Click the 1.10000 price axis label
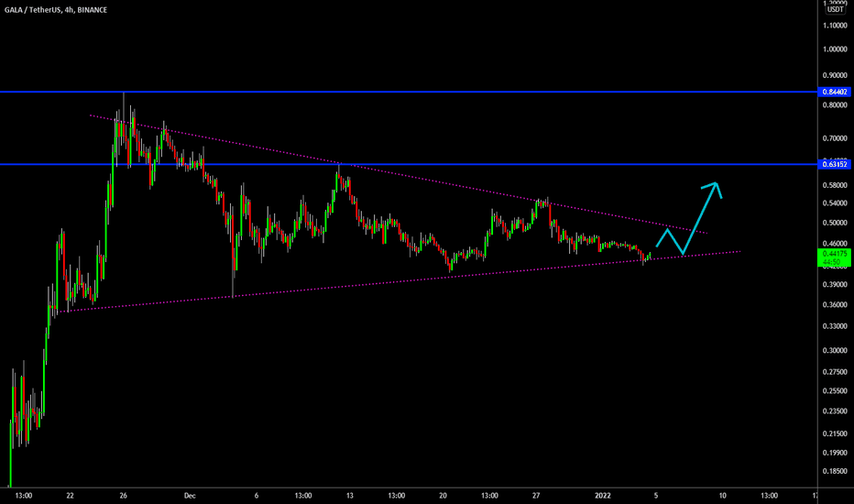Image resolution: width=854 pixels, height=504 pixels. pyautogui.click(x=835, y=26)
